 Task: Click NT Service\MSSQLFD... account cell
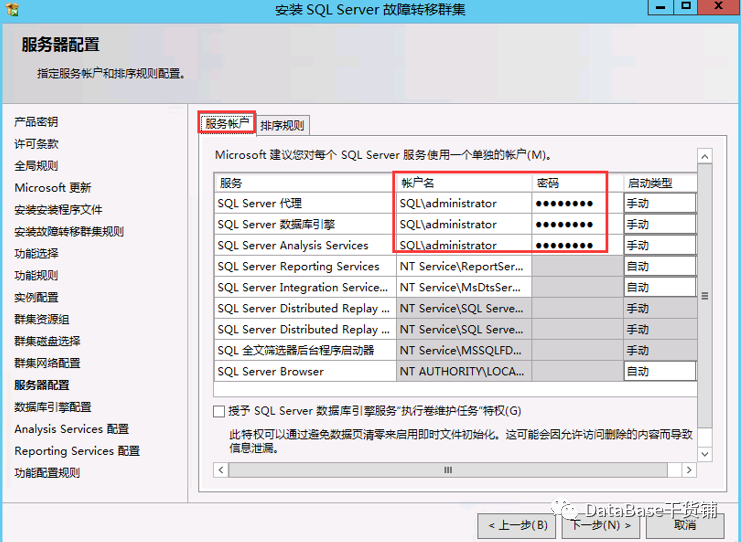pyautogui.click(x=464, y=351)
